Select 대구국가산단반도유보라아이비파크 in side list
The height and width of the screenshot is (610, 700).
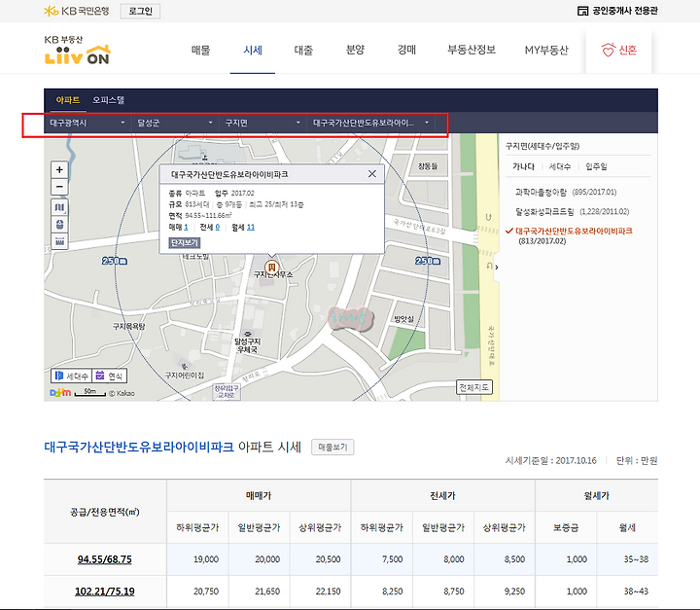(574, 231)
